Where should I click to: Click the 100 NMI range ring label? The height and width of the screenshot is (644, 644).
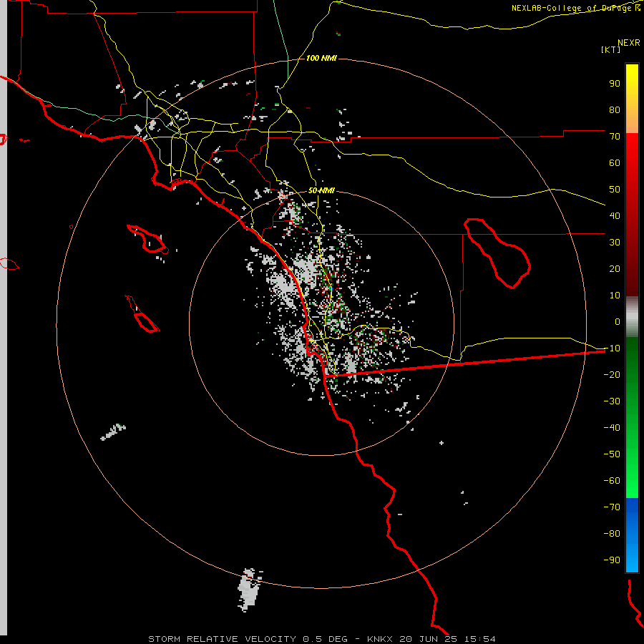[x=321, y=59]
